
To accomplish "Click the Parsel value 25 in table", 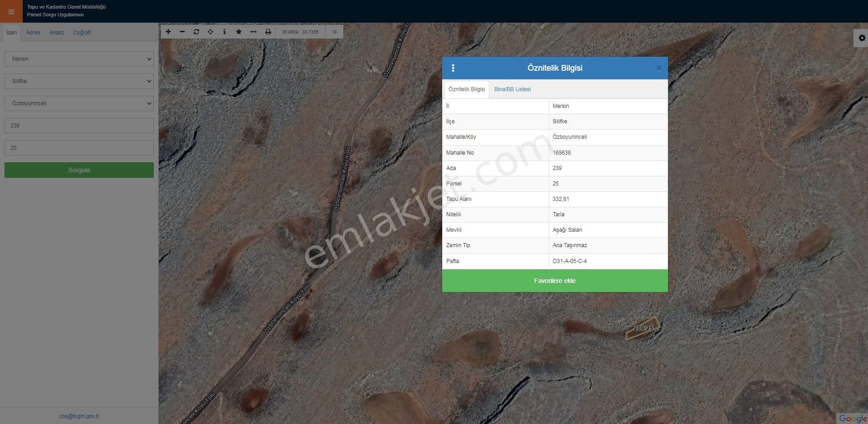I will tap(556, 184).
